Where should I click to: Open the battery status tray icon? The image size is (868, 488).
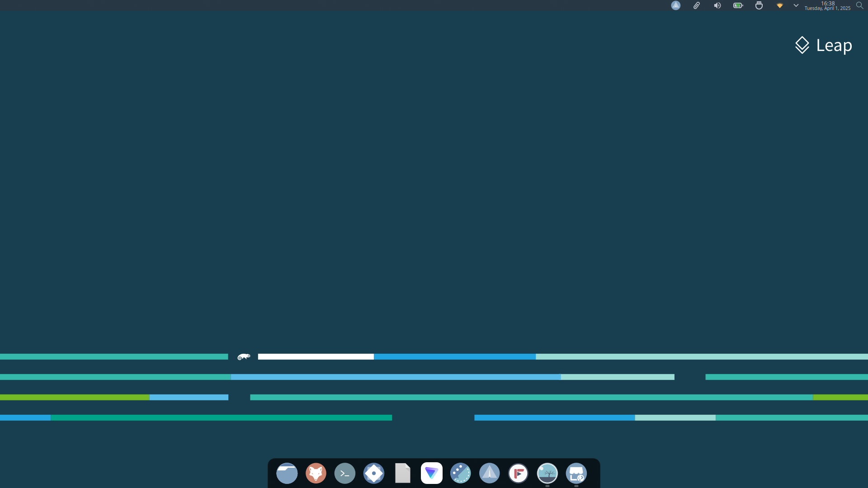pos(738,5)
